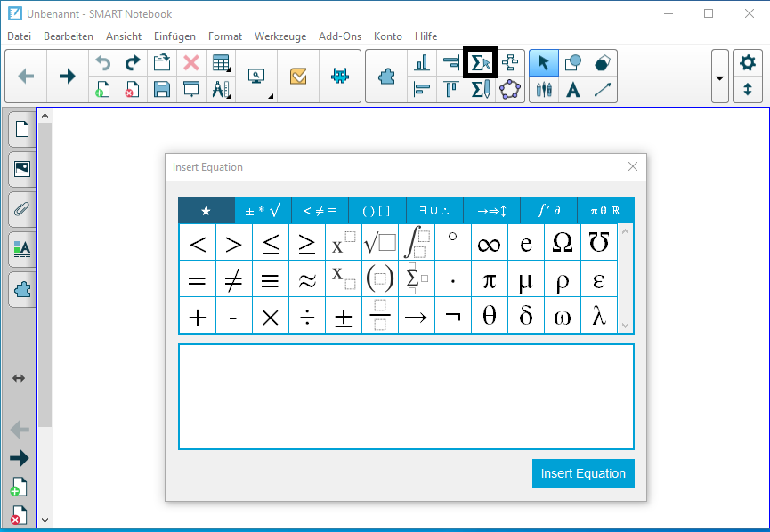Viewport: 770px width, 532px height.
Task: Open the Attachments paperclip tab
Action: tap(21, 209)
